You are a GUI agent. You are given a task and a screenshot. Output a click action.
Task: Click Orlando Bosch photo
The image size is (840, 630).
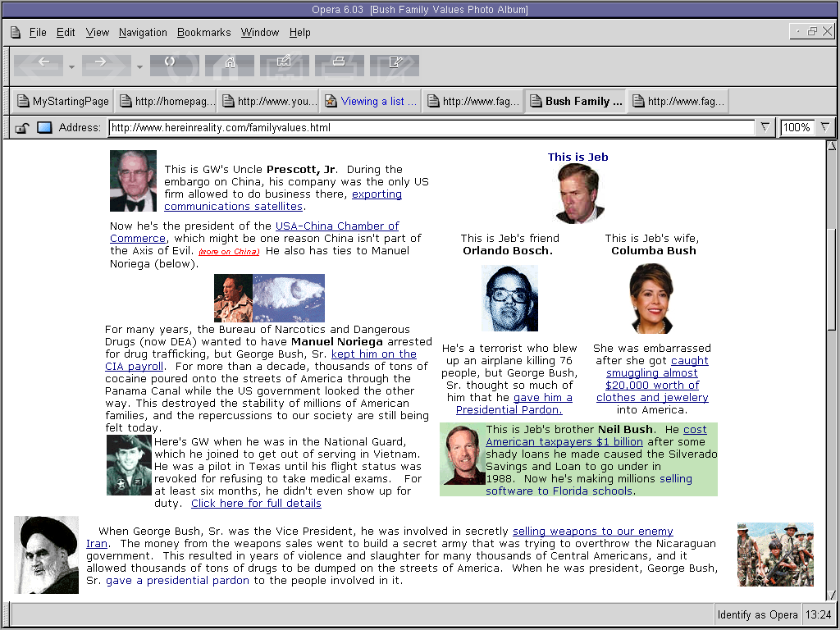tap(509, 298)
